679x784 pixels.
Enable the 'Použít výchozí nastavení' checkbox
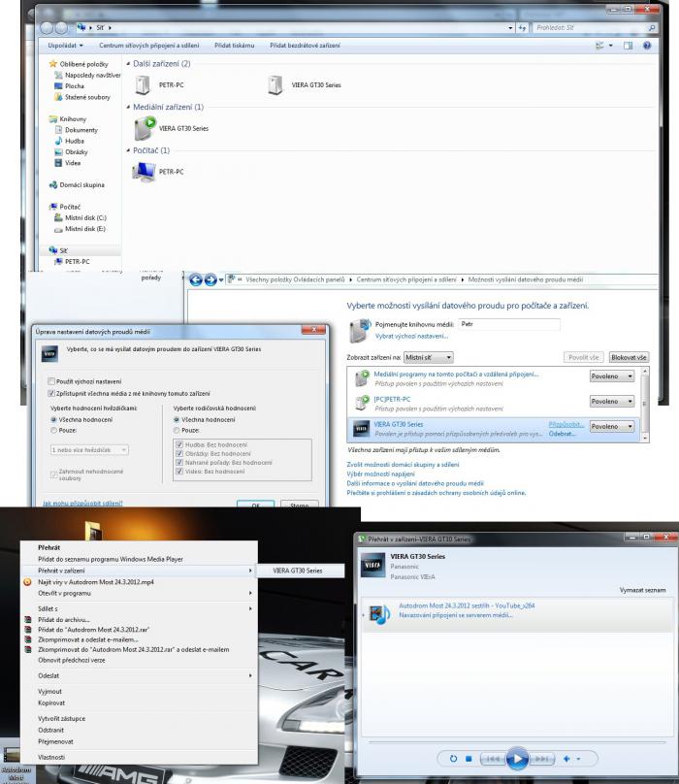pyautogui.click(x=52, y=383)
